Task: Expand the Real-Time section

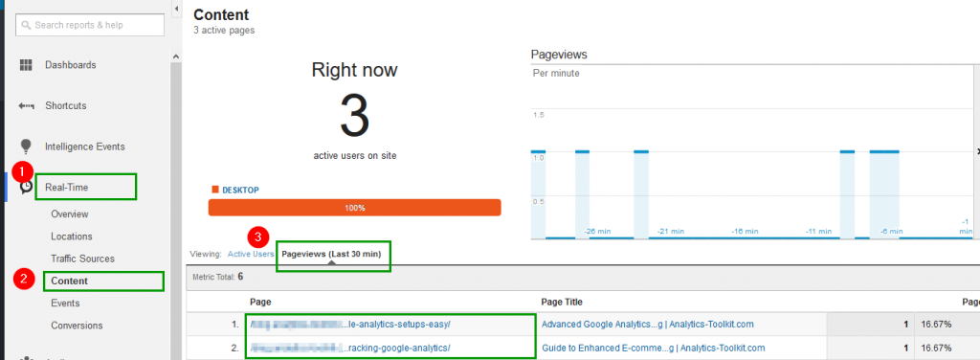Action: click(x=66, y=187)
